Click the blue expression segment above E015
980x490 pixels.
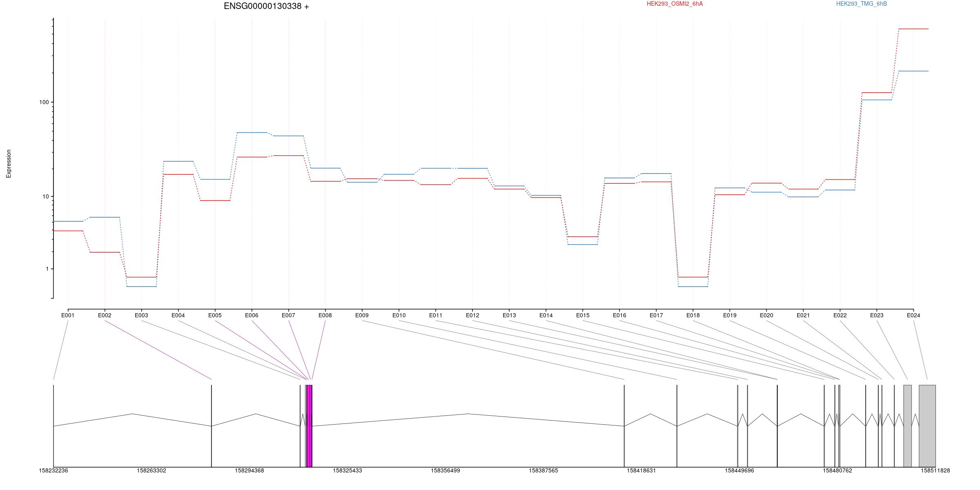tap(583, 244)
